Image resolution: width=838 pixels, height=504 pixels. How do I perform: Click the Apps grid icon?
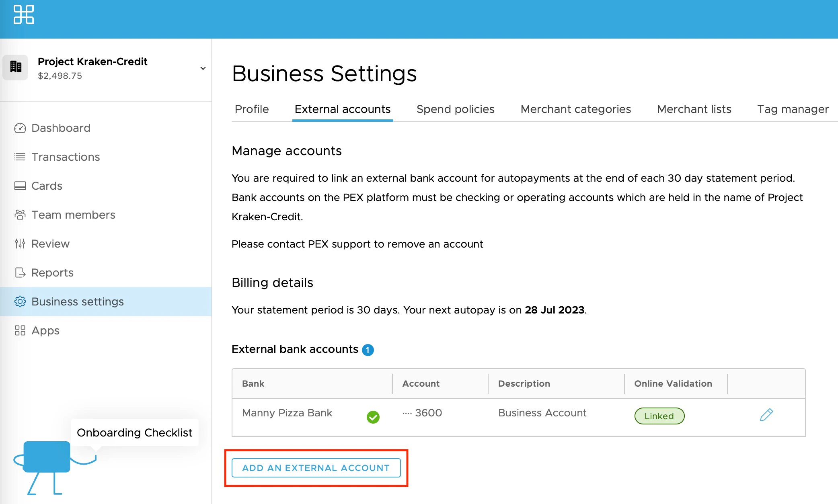pos(20,331)
